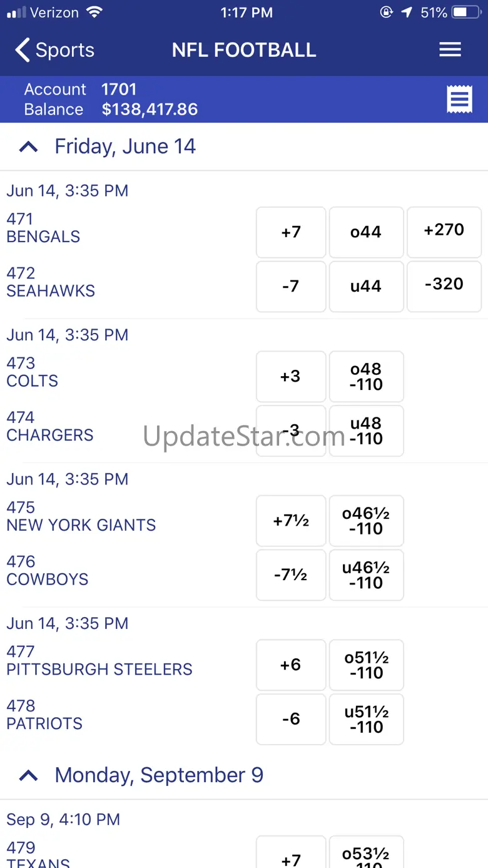
Task: Collapse the Monday, September 9 section
Action: (x=28, y=775)
